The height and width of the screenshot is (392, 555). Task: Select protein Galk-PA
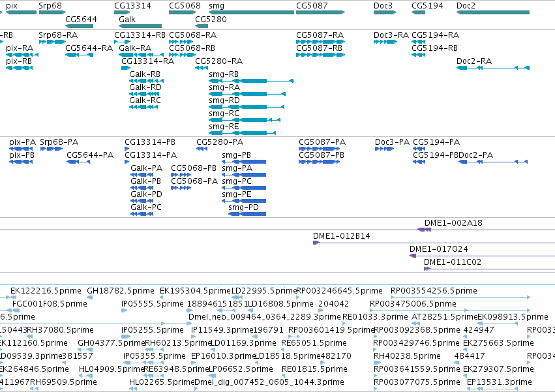(142, 175)
